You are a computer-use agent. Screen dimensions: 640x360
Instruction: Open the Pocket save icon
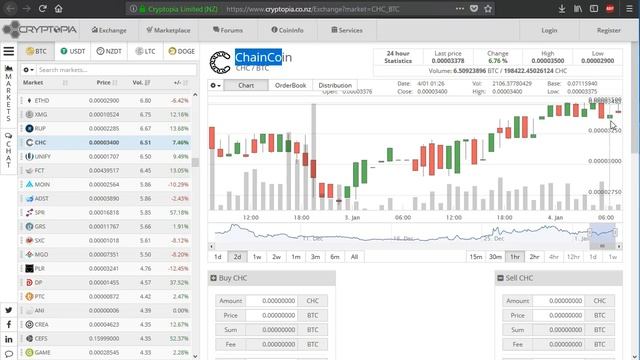click(473, 9)
